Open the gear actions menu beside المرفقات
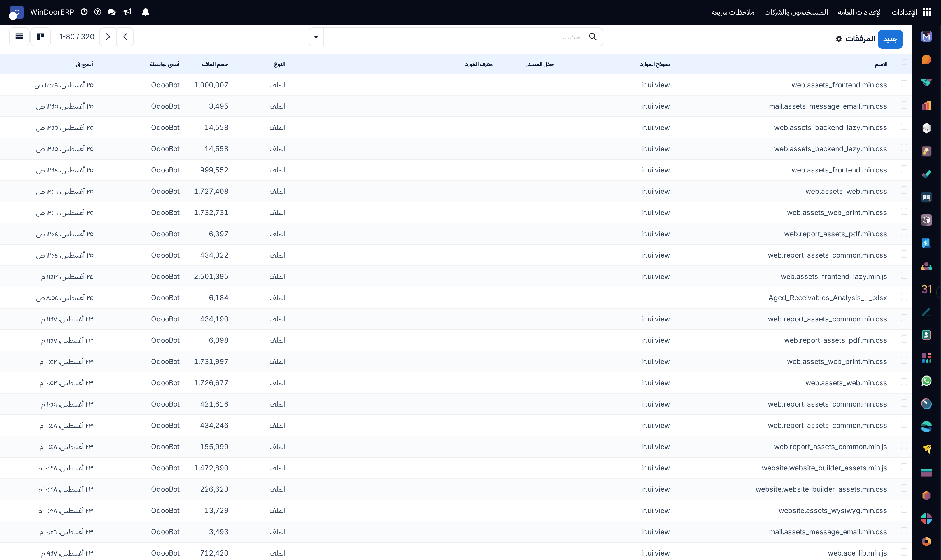The height and width of the screenshot is (560, 941). pos(839,39)
